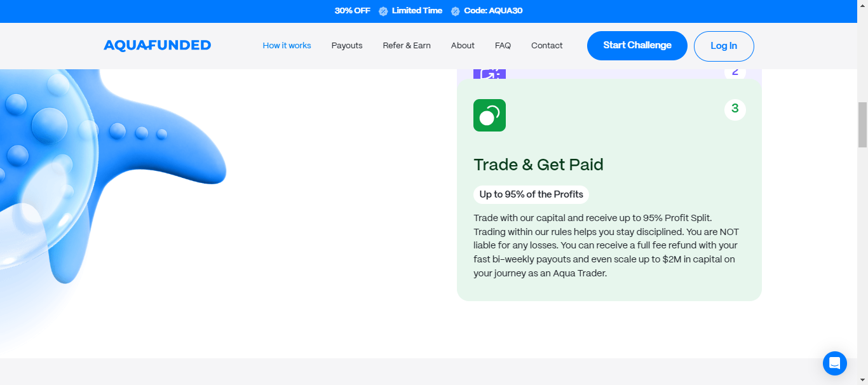Click the AquaFunded logo

[157, 45]
